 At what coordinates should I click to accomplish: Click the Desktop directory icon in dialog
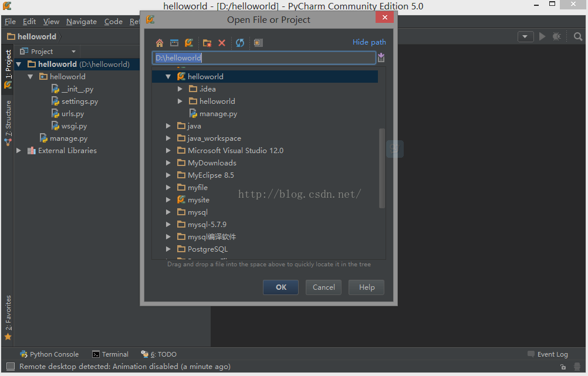[x=174, y=43]
